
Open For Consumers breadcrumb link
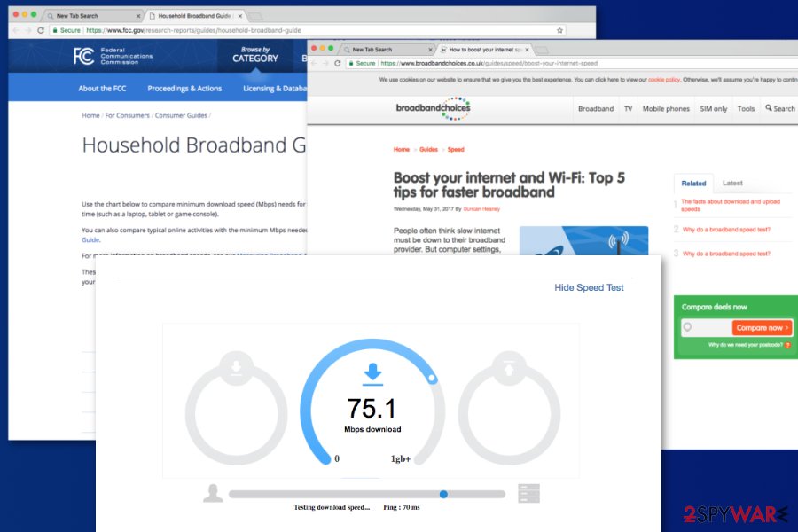127,115
